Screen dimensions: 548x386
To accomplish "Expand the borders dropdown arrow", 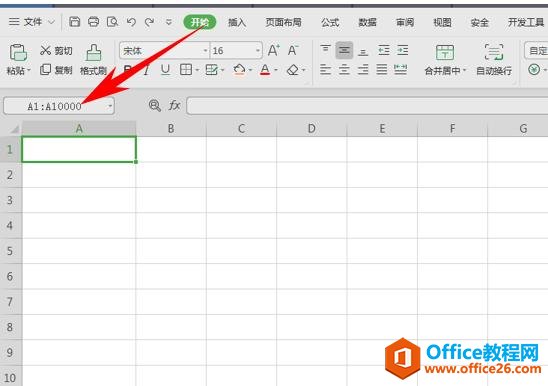I will click(197, 70).
